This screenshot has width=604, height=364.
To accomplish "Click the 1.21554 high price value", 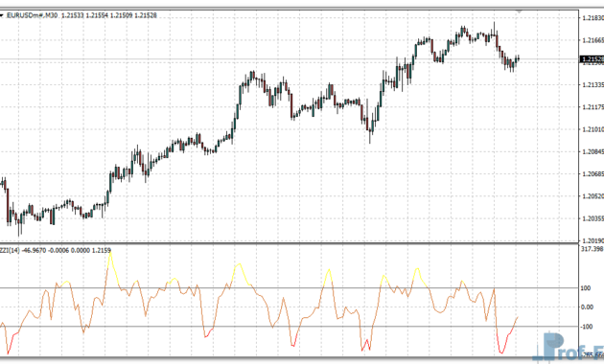I will click(x=97, y=15).
